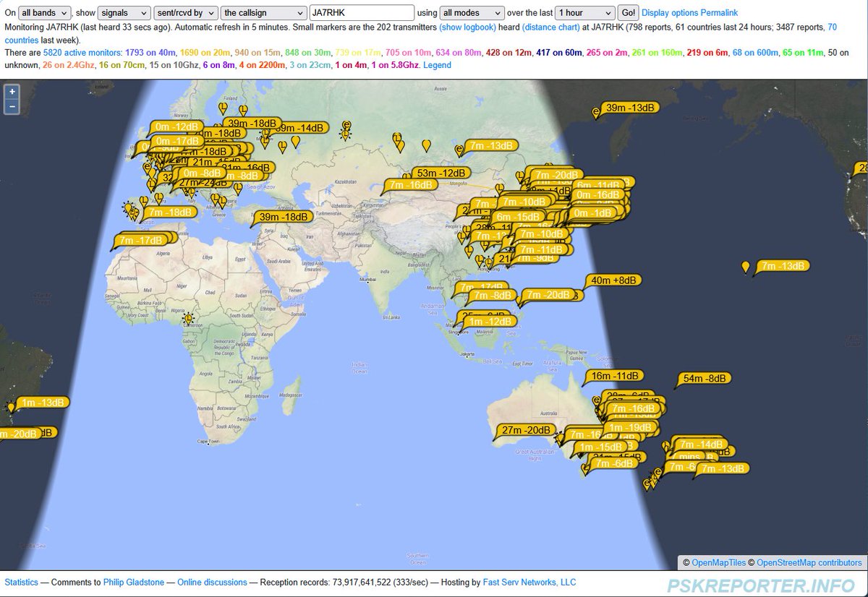Open Display options

(670, 13)
